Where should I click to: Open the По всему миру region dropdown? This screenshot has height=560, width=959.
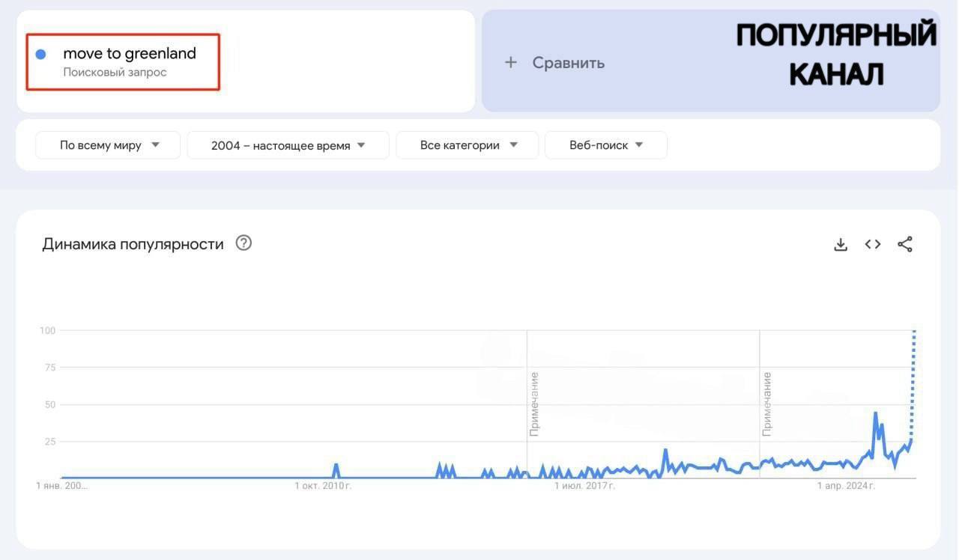[108, 145]
